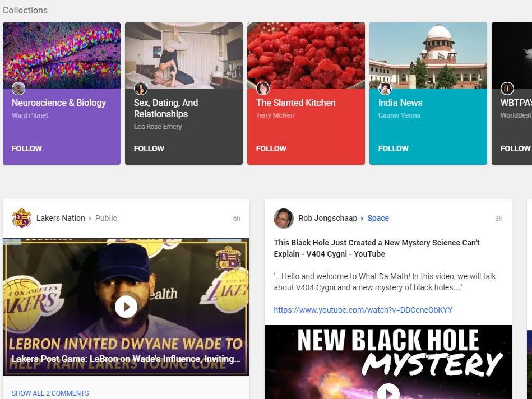Click Ward Plunet's avatar on Neuroscience card
Viewport: 532px width, 399px height.
coord(18,89)
